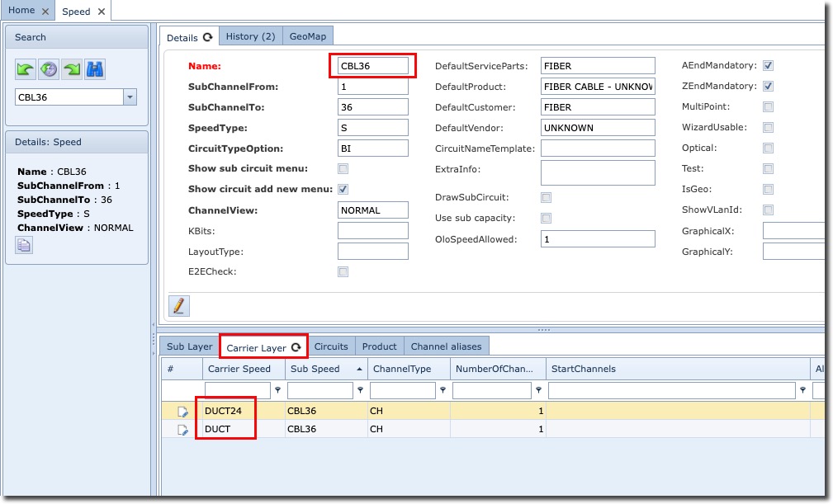Click the pencil edit icon in Details
The image size is (833, 504).
179,305
